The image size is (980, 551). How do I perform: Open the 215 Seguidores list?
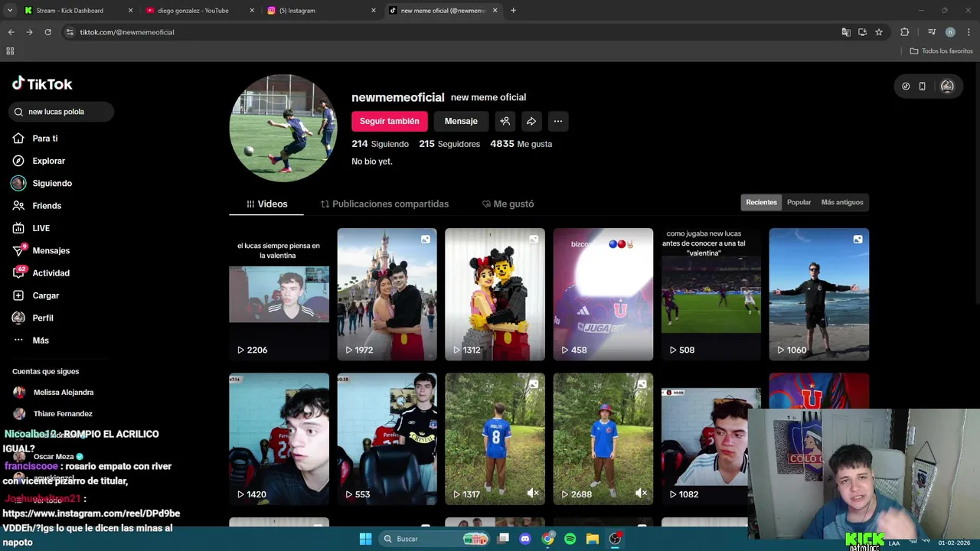449,144
